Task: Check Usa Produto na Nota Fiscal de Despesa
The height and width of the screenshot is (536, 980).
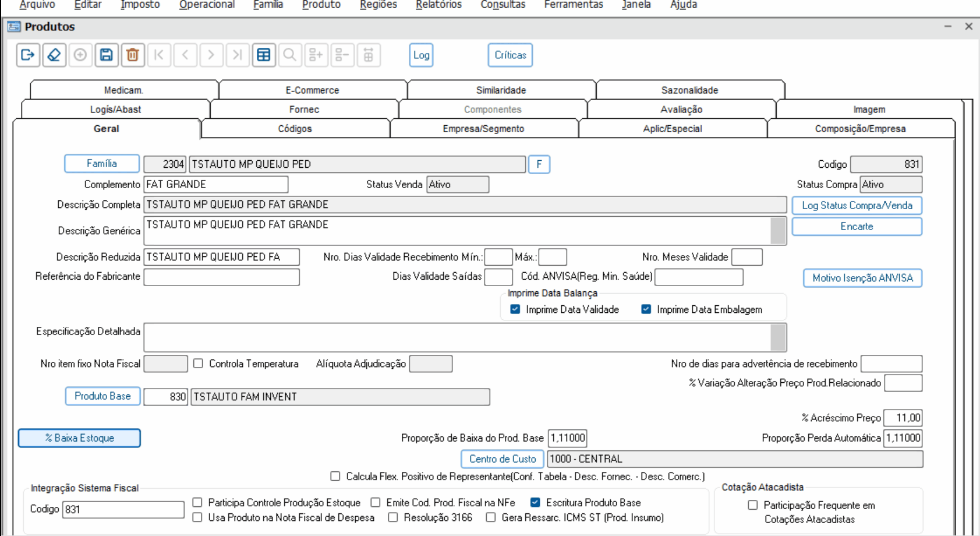Action: pyautogui.click(x=197, y=517)
